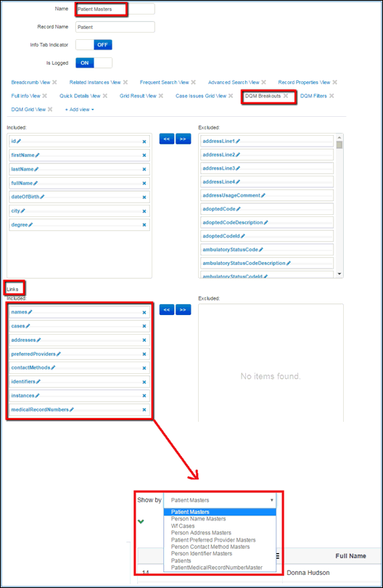383x588 pixels.
Task: Move all links to Included button
Action: 167,310
